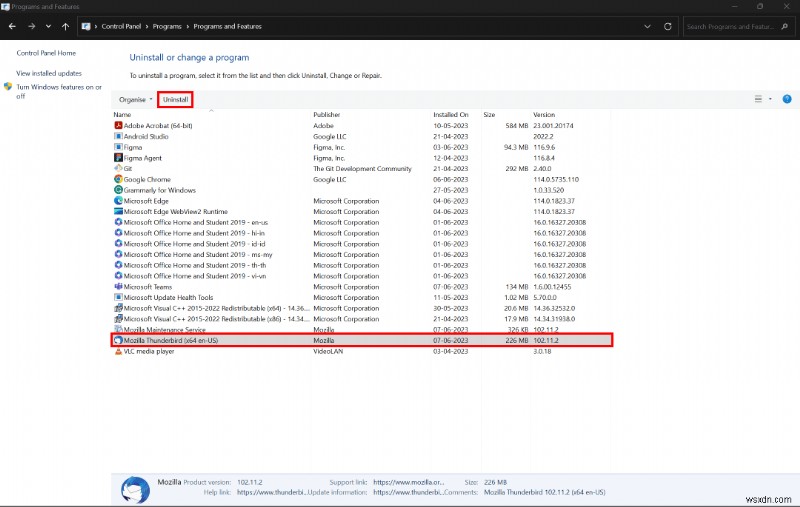Sort by the Size column header

[x=489, y=115]
